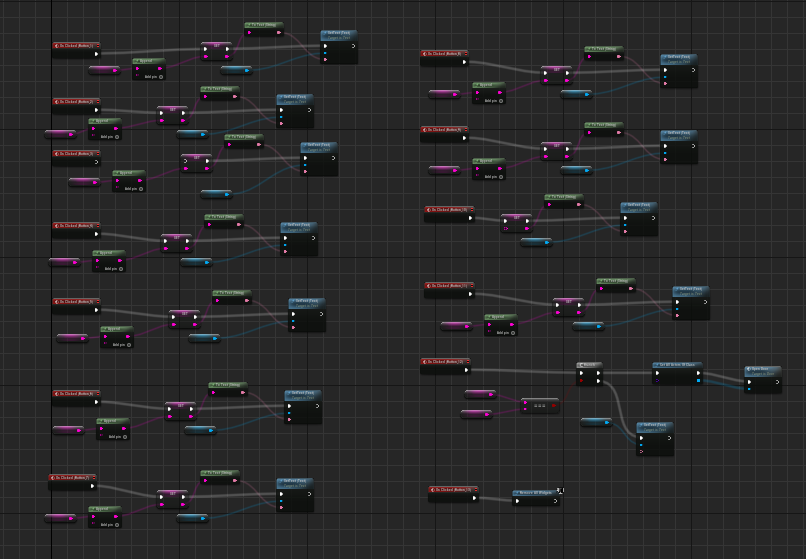The height and width of the screenshot is (559, 806).
Task: Click the purple Actor Class pin on Get All Actors Of Class
Action: point(657,381)
